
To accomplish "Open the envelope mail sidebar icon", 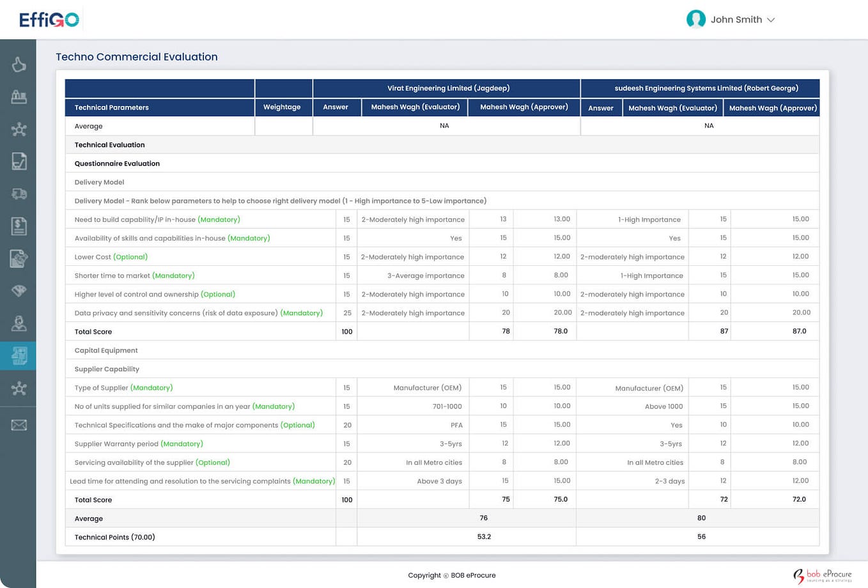I will [x=19, y=425].
